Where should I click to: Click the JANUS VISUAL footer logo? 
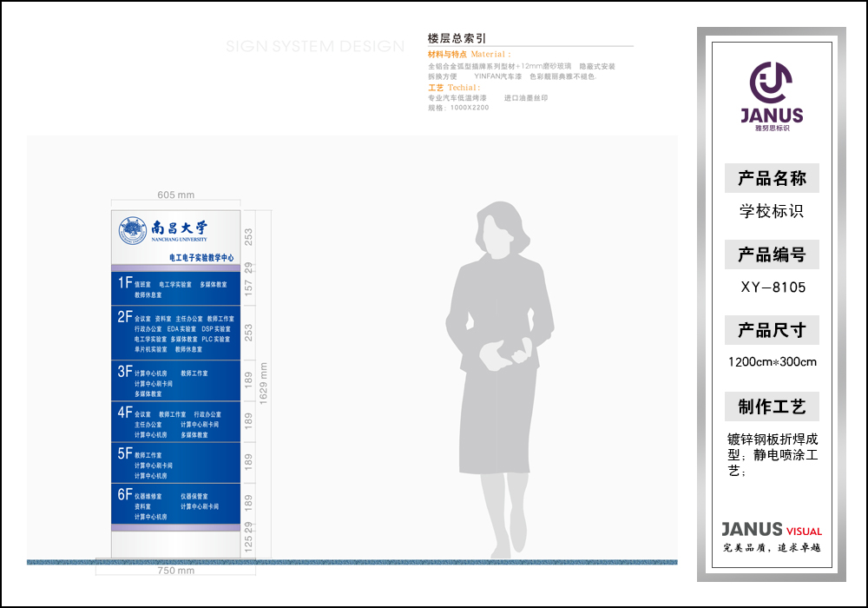click(x=771, y=530)
